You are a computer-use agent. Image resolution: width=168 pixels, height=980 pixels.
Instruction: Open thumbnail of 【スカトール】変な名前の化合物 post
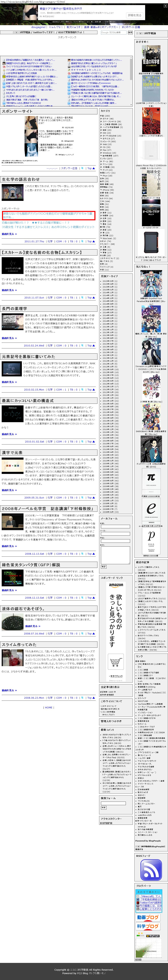pos(12,266)
